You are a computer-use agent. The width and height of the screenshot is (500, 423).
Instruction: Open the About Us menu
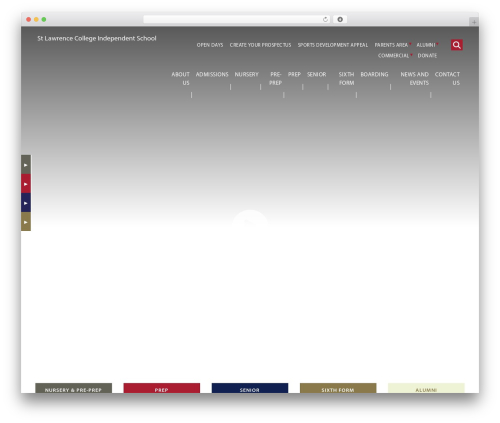(180, 78)
